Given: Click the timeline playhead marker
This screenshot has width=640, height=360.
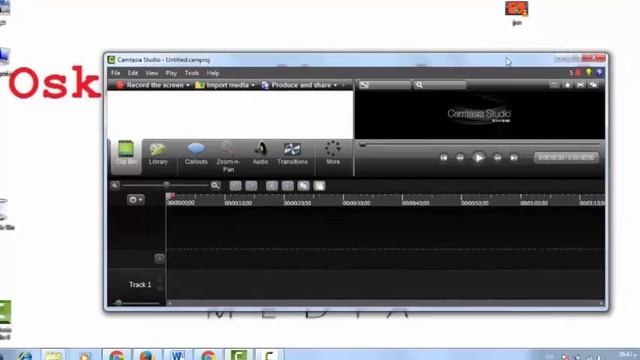Looking at the screenshot, I should coord(170,197).
